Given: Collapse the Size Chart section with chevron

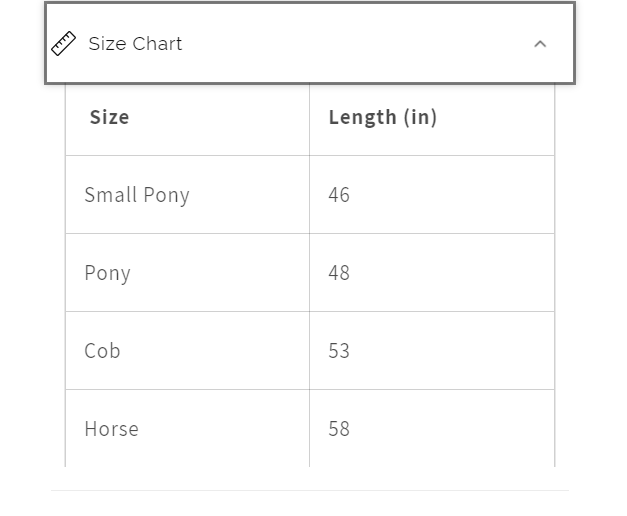Looking at the screenshot, I should pyautogui.click(x=540, y=44).
